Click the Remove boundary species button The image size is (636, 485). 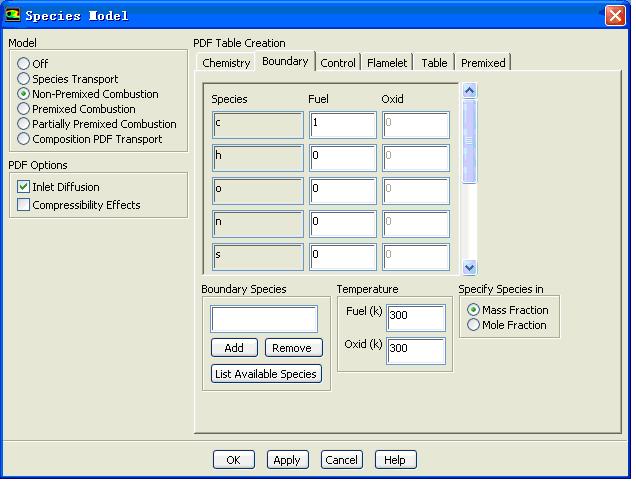(291, 348)
